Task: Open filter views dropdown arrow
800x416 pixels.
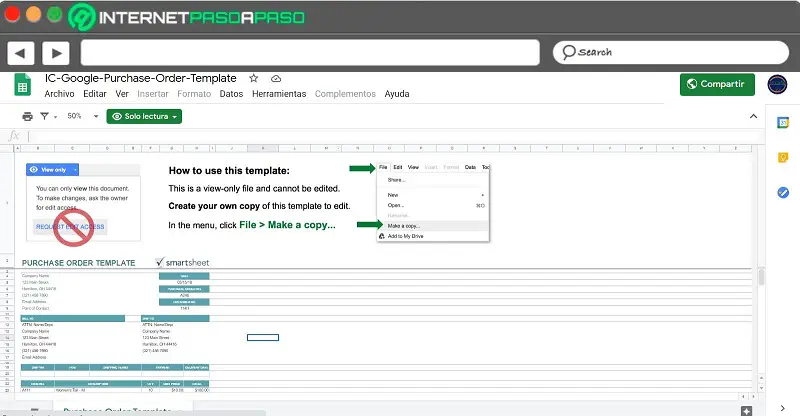Action: (x=55, y=117)
